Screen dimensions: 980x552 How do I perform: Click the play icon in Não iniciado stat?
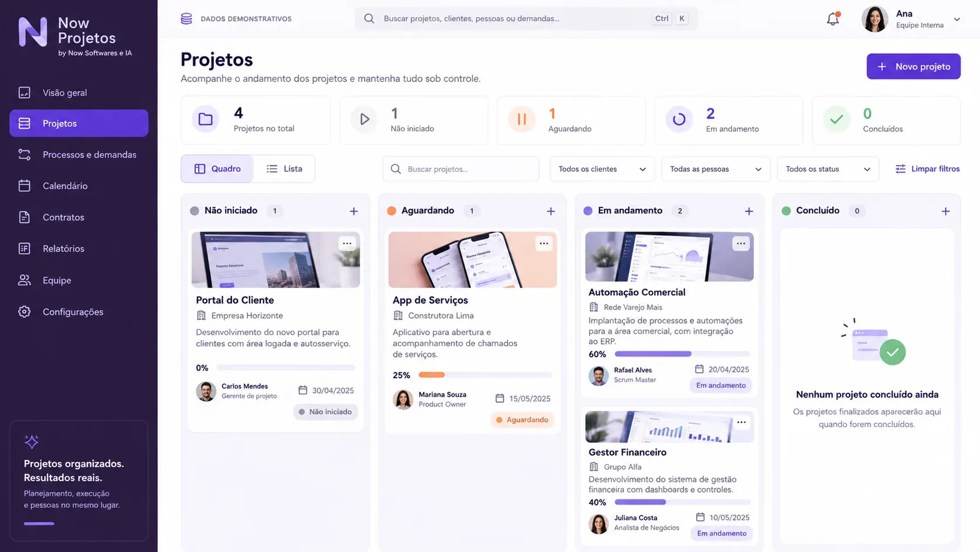coord(364,119)
